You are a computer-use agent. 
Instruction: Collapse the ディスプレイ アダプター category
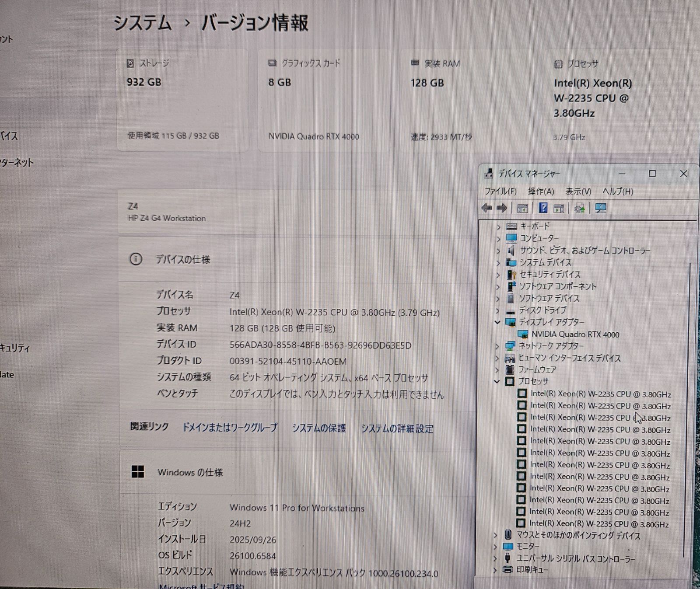tap(497, 321)
